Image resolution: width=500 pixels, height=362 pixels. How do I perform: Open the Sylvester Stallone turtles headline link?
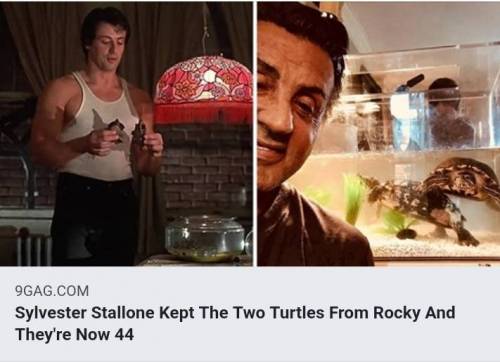tap(235, 323)
